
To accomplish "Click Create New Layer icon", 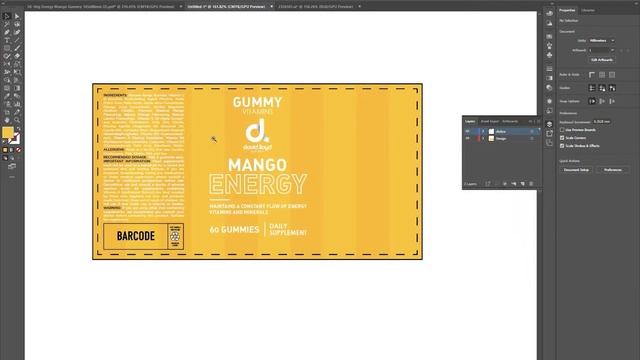I will point(522,184).
